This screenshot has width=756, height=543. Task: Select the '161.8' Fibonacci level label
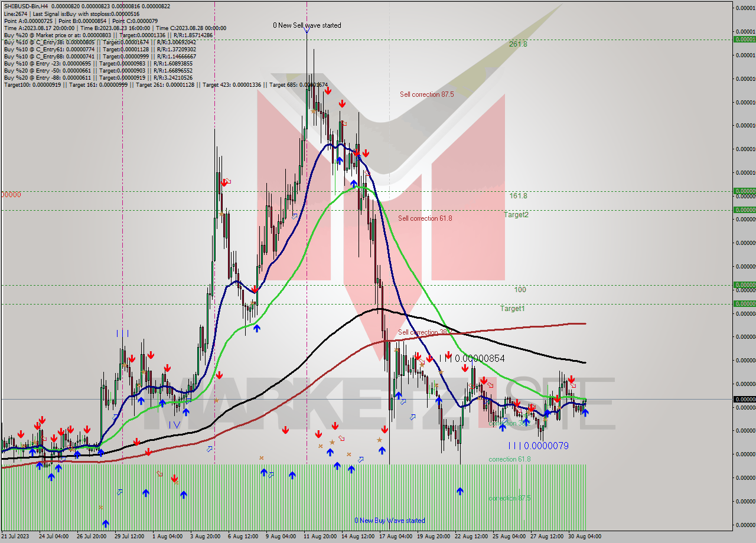pyautogui.click(x=518, y=196)
